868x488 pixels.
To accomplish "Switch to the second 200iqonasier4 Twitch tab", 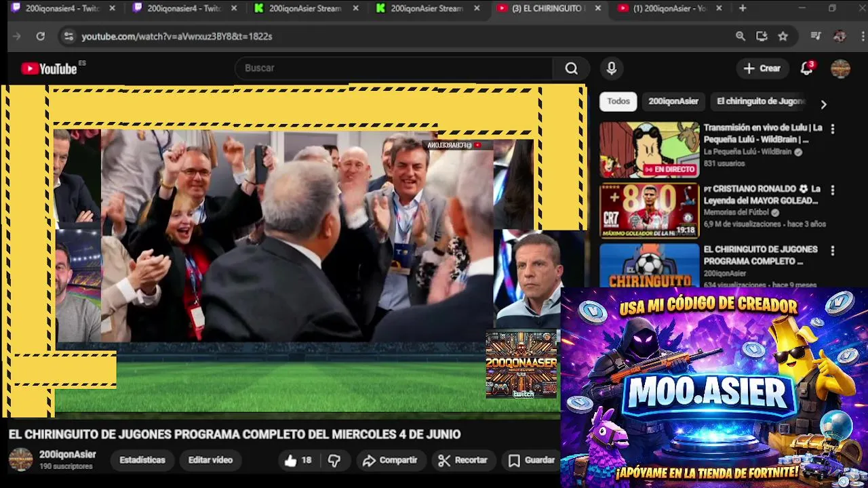I will tap(184, 8).
